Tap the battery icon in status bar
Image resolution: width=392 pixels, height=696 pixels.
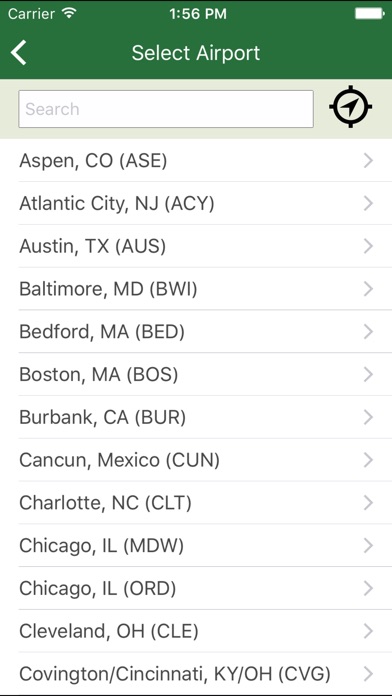click(369, 14)
